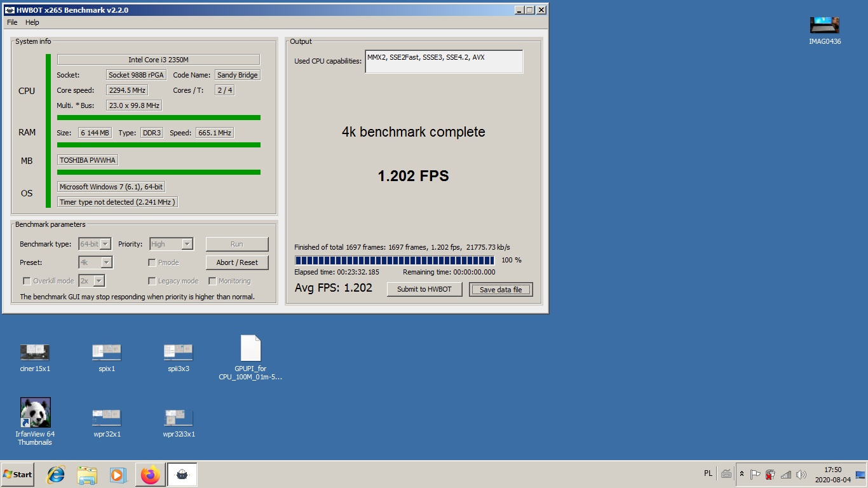868x488 pixels.
Task: Click the Run button
Action: click(x=237, y=244)
